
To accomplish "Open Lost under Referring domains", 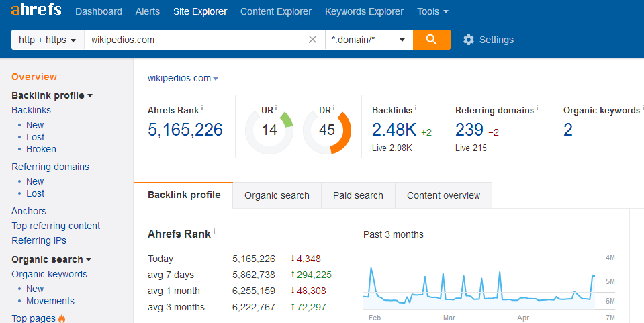I will pos(36,193).
